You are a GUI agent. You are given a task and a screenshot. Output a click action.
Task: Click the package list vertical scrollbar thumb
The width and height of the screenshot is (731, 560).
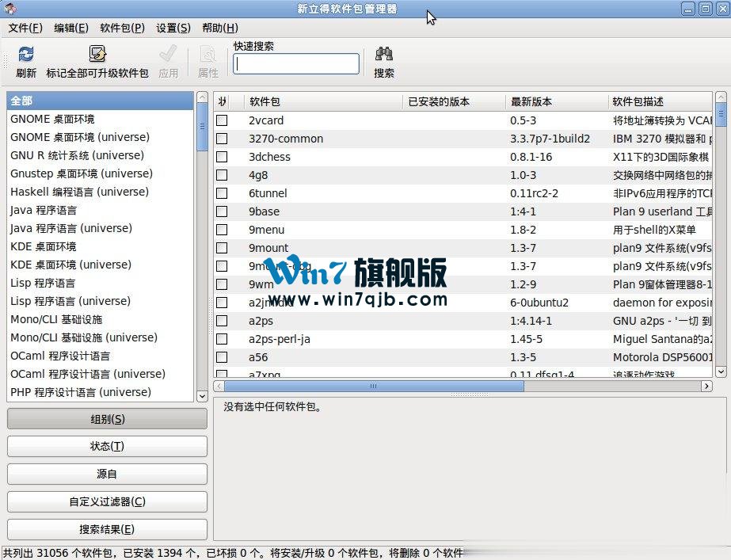pos(721,114)
